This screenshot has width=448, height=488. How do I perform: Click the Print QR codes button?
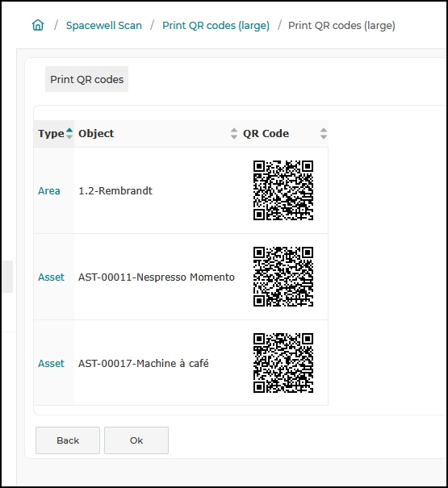coord(86,79)
